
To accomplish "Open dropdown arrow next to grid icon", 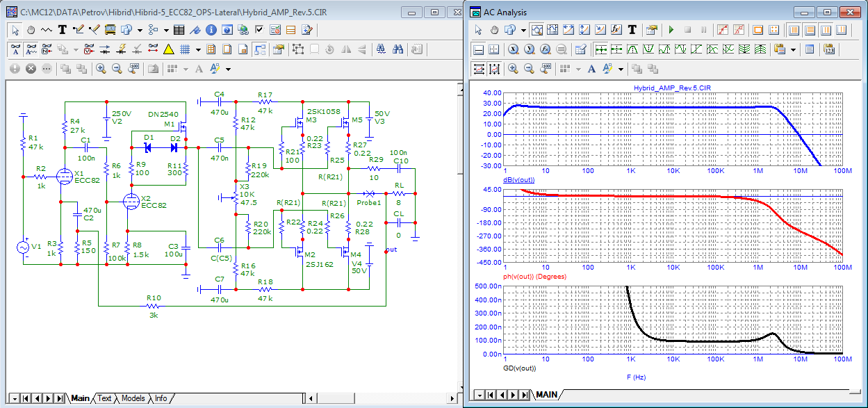I will click(198, 49).
